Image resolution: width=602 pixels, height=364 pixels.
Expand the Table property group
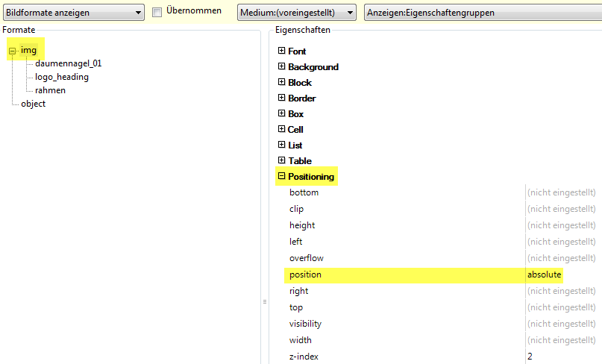(x=281, y=160)
